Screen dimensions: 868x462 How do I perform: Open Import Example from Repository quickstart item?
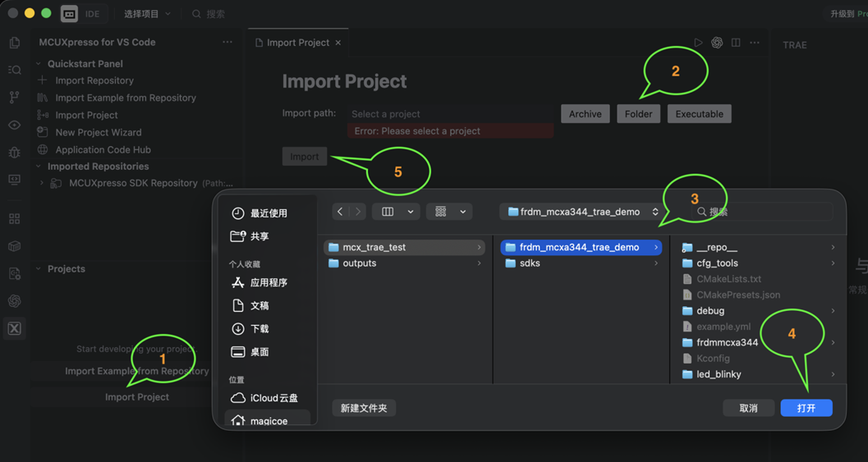pyautogui.click(x=126, y=98)
